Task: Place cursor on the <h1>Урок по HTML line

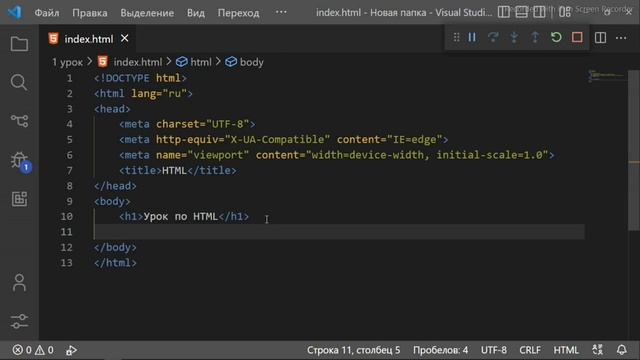Action: coord(184,216)
